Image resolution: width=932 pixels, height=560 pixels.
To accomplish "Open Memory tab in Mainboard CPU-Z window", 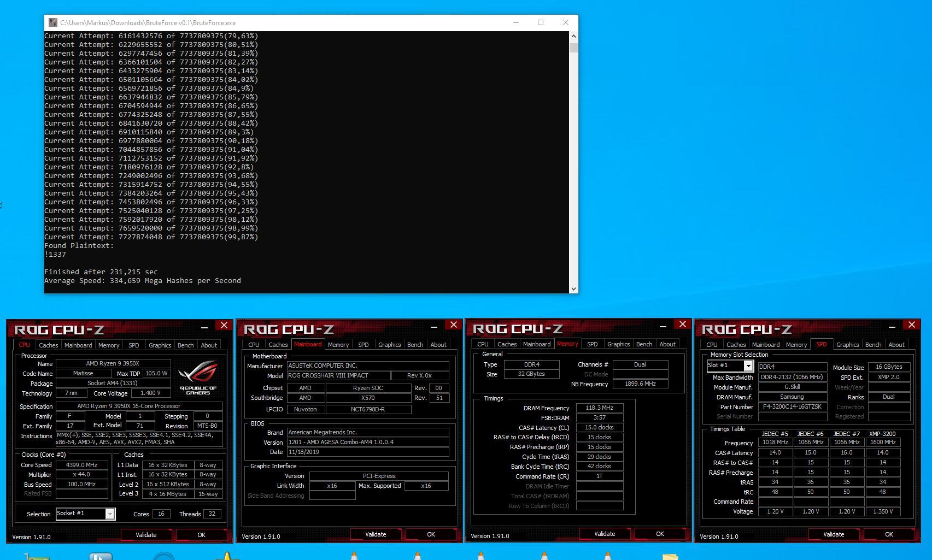I will (x=338, y=345).
